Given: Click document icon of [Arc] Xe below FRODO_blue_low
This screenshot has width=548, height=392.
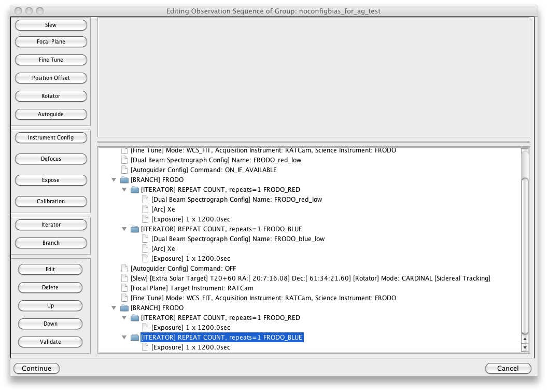Looking at the screenshot, I should pos(145,248).
